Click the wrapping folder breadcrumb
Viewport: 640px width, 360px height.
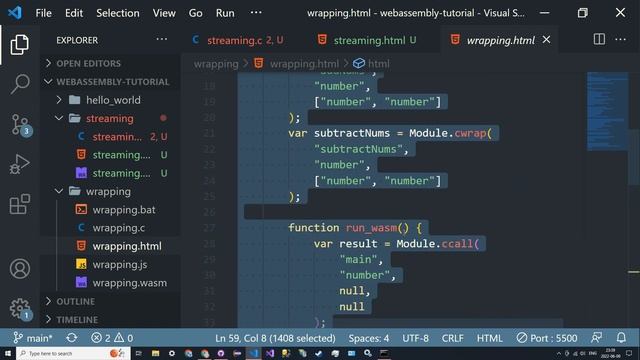pyautogui.click(x=216, y=64)
